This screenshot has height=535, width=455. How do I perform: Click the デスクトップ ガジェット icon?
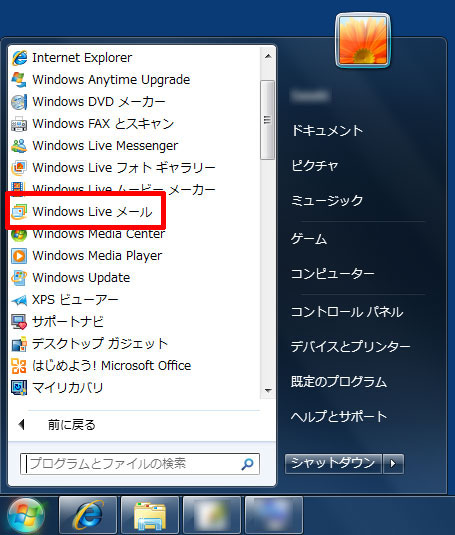point(19,344)
